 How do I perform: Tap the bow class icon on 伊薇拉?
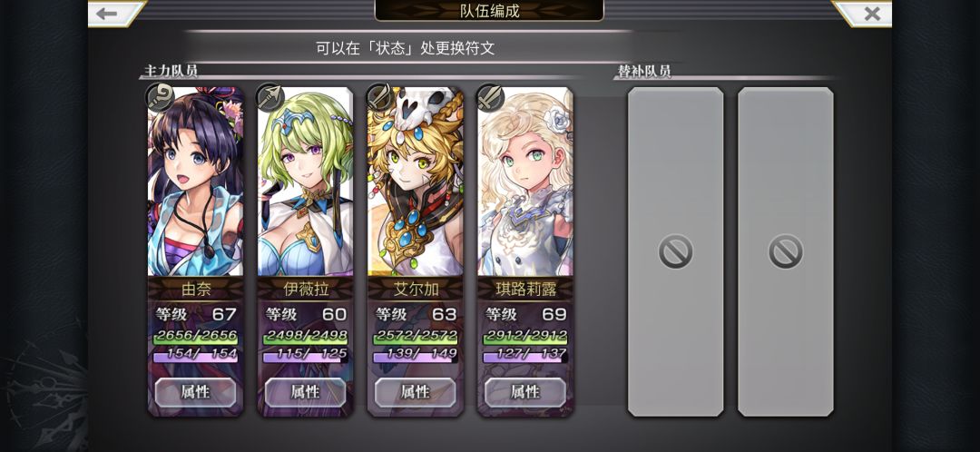[x=270, y=98]
